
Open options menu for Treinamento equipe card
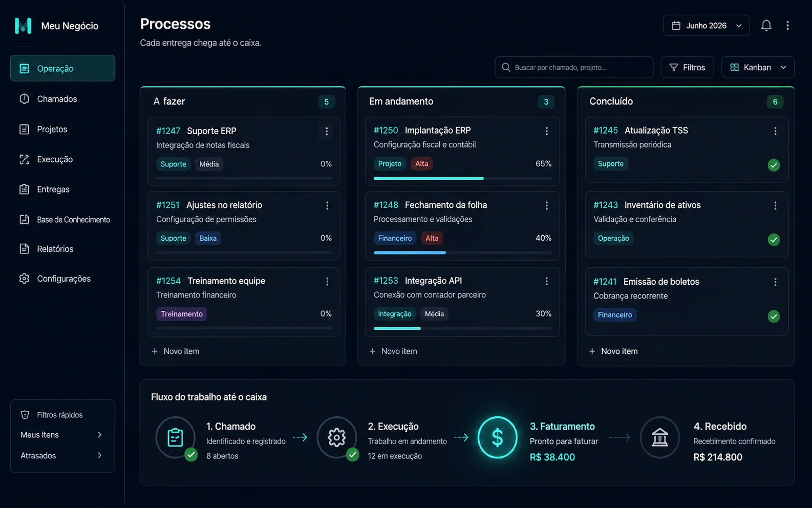327,281
